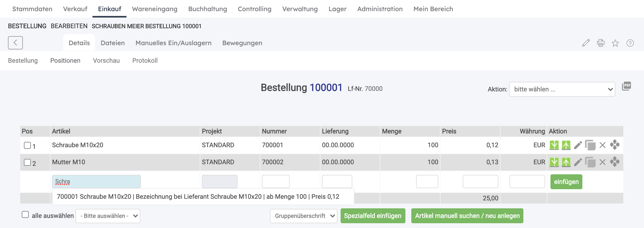
Task: Open the PDF export icon
Action: [626, 86]
